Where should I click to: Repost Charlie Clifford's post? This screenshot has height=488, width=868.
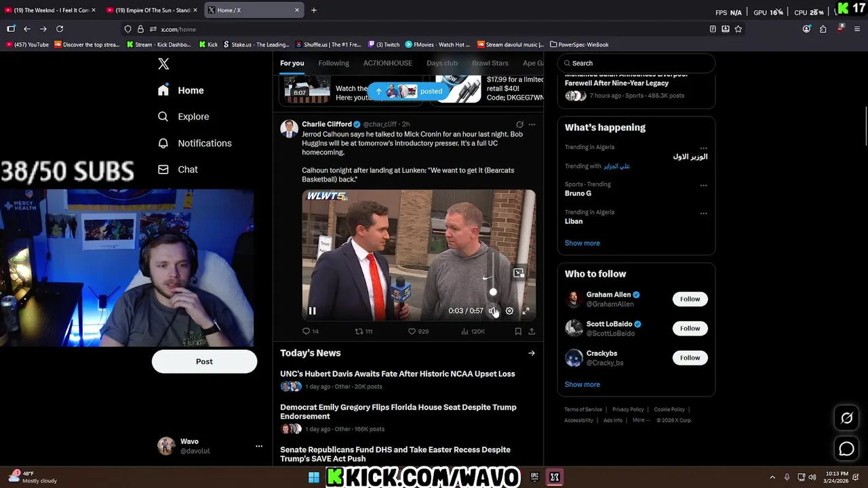[364, 331]
